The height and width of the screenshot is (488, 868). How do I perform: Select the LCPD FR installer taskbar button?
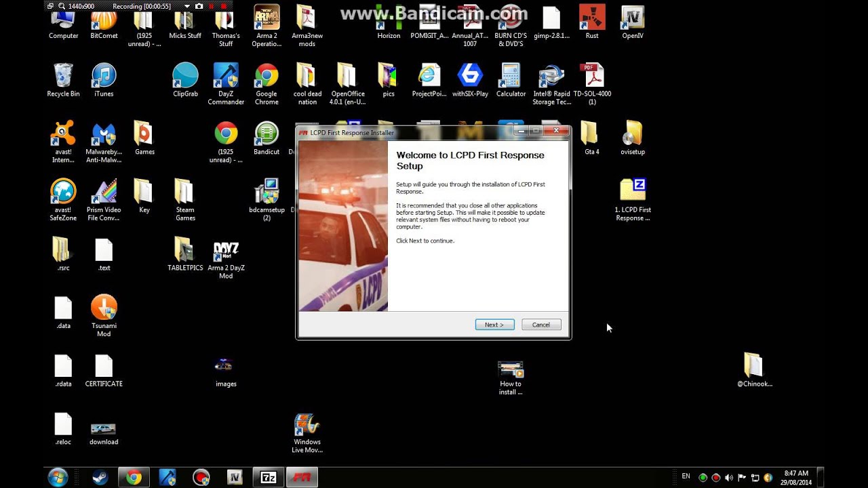(302, 477)
